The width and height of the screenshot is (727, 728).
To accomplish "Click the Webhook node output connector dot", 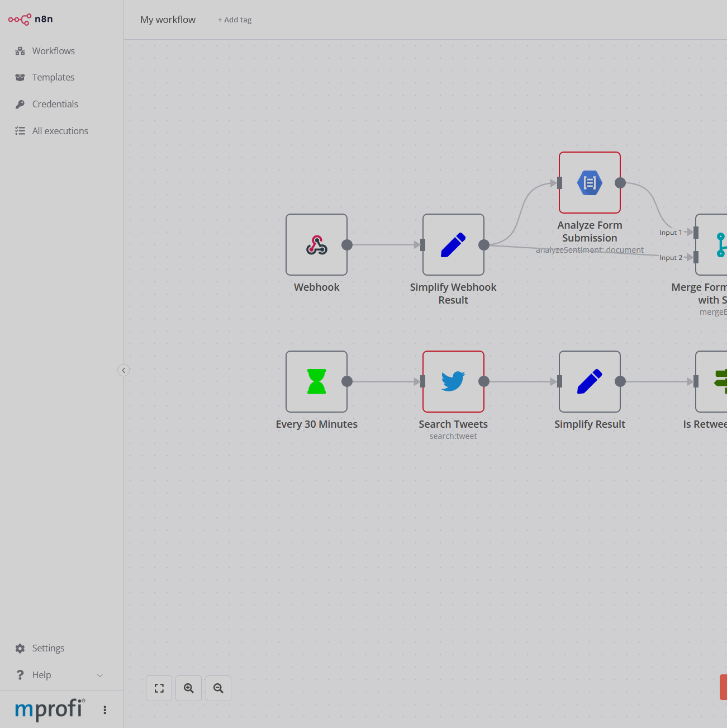I will pos(347,245).
